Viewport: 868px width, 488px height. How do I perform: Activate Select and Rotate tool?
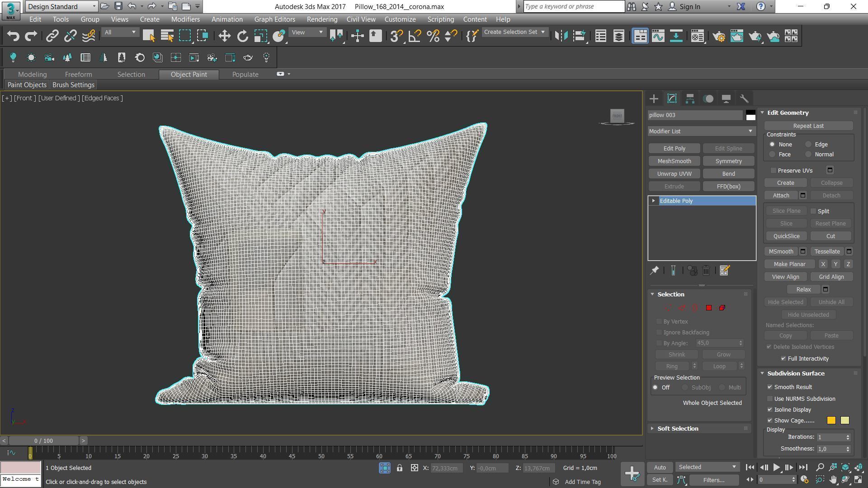point(243,36)
